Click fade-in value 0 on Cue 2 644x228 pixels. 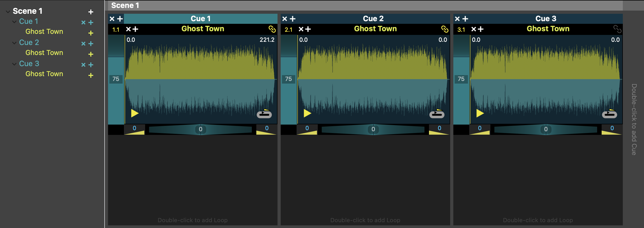point(307,128)
